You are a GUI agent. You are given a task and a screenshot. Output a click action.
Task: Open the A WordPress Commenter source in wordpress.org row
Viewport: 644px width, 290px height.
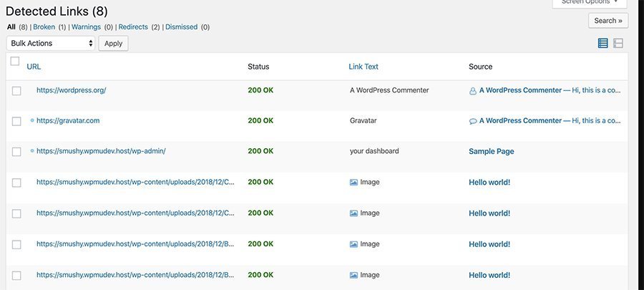520,90
